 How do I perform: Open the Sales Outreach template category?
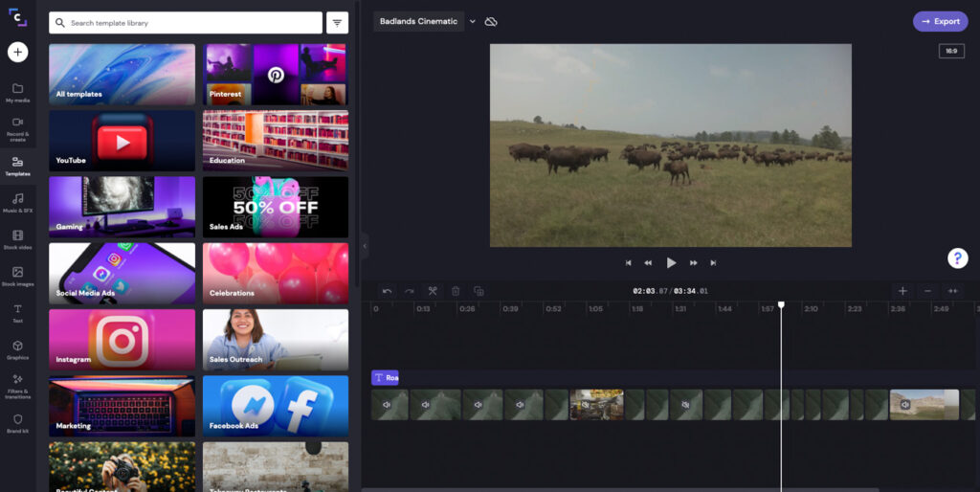pyautogui.click(x=276, y=340)
